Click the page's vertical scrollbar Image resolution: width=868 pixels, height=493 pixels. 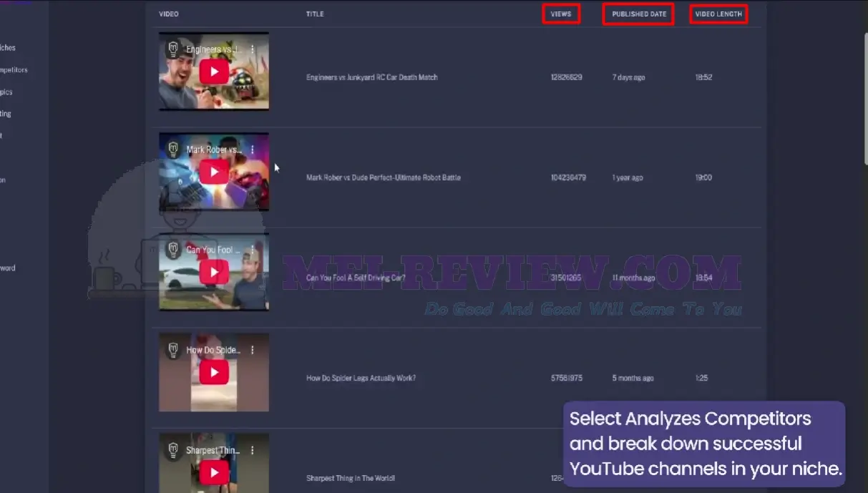[864, 100]
